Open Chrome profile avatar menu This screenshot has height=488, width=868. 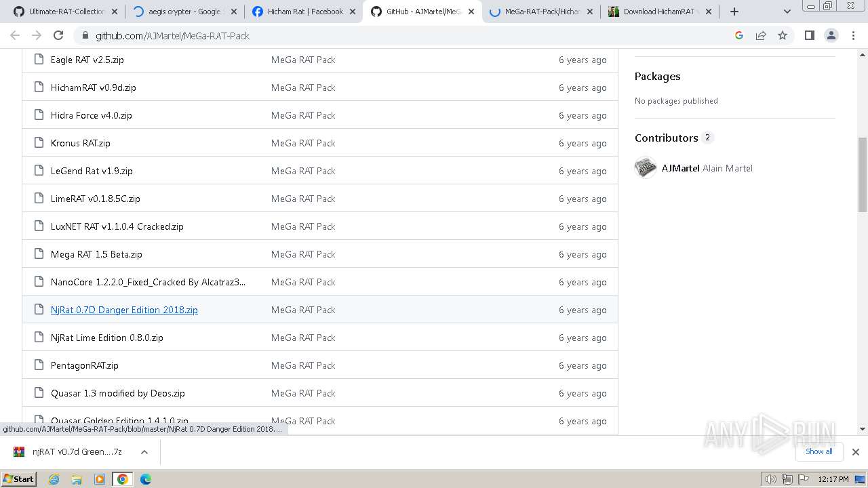click(831, 35)
